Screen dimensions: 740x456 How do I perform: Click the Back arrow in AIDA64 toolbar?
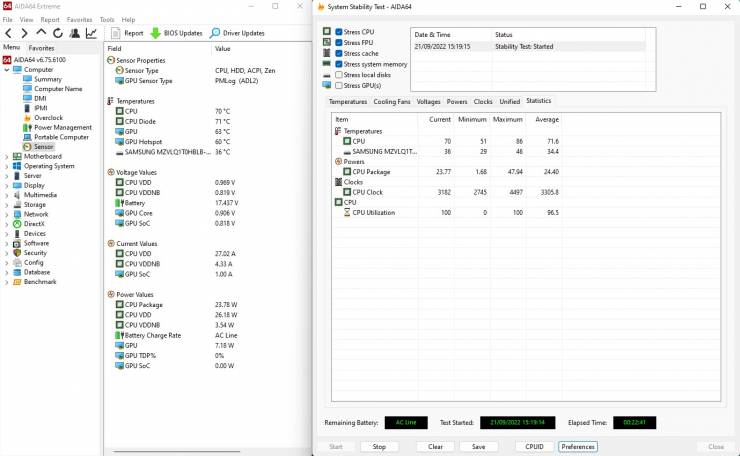(8, 33)
